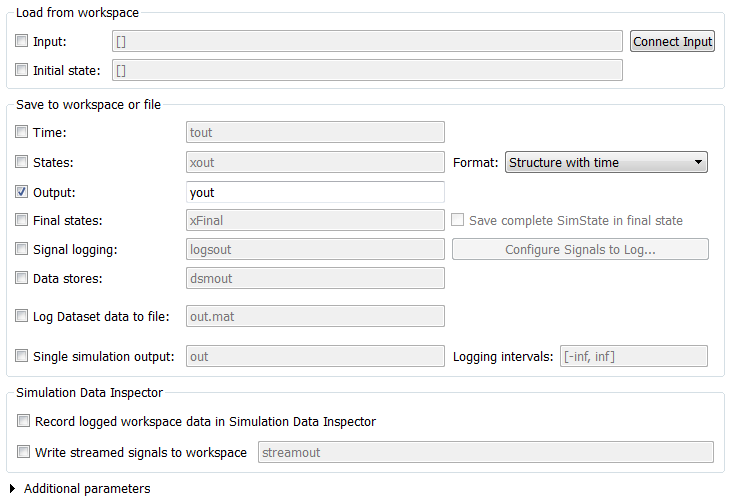Open the Format dropdown
Viewport: 730px width, 498px height.
pyautogui.click(x=606, y=162)
